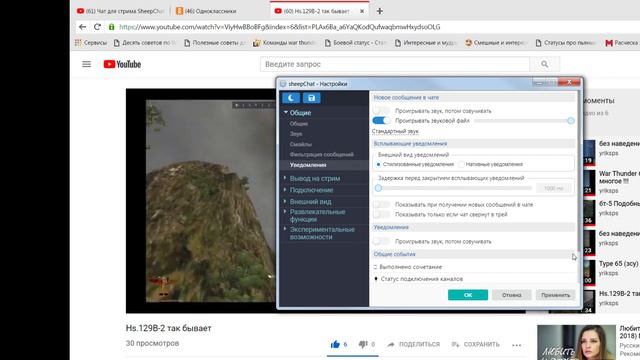Toggle 'Проигрывать звук, потом озвучивать' under Уведомления section
The image size is (640, 360).
(381, 241)
